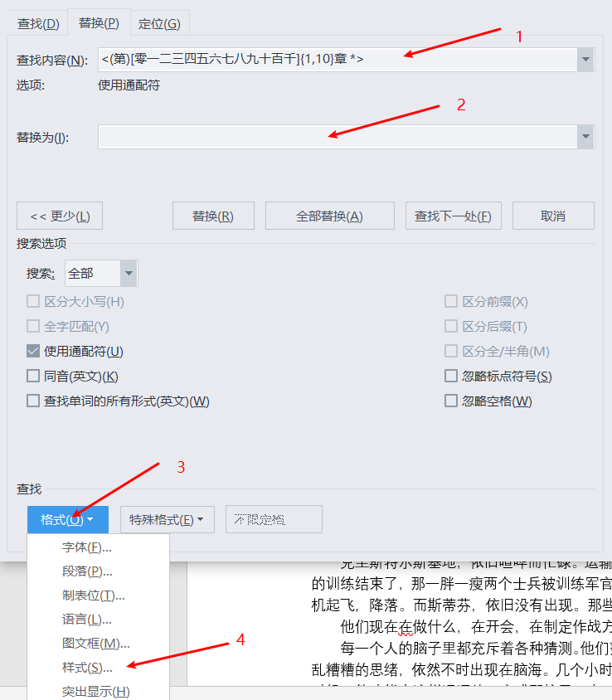Viewport: 612px width, 700px height.
Task: Collapse options with << 更少(L) button
Action: 60,216
